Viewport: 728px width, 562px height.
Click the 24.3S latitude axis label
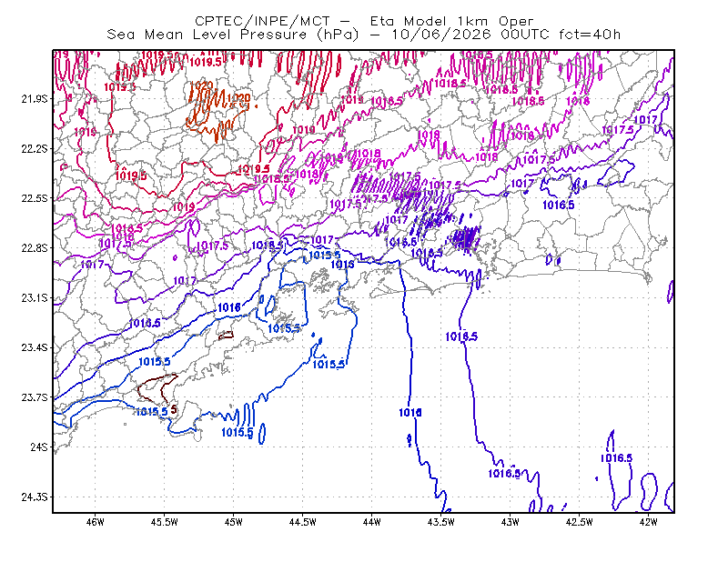[x=35, y=497]
